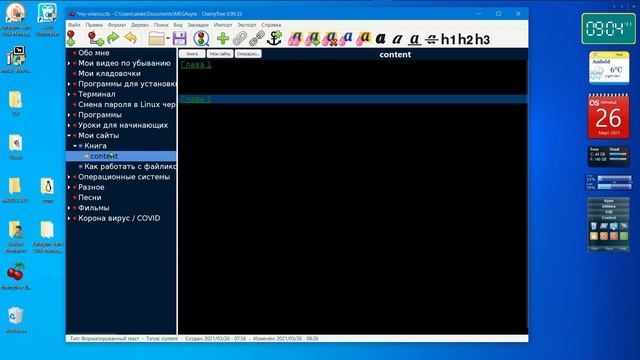
Task: Click the remove formatting red-X icon
Action: click(x=330, y=39)
